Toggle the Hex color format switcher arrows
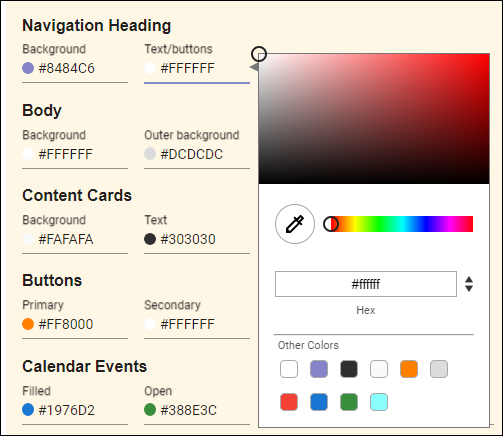 tap(469, 284)
